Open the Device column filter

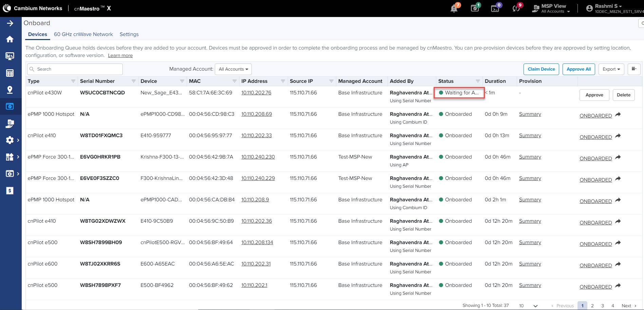[x=182, y=81]
